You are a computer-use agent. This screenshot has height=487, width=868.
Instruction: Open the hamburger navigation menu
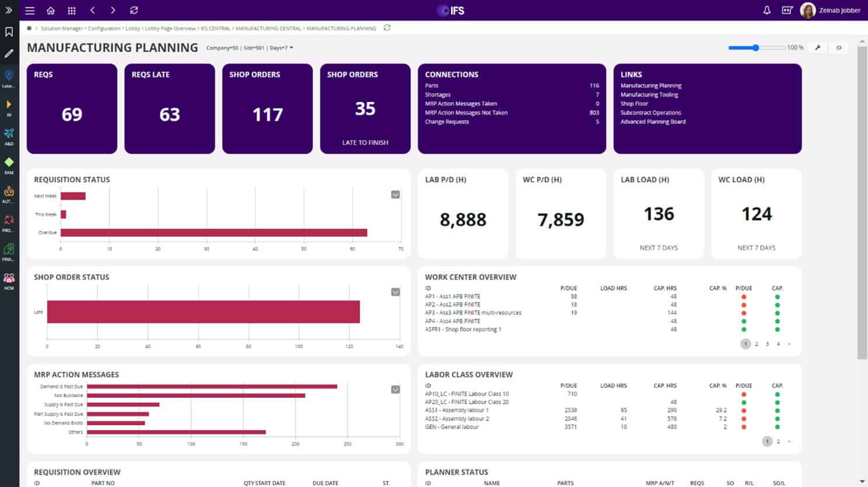tap(30, 11)
